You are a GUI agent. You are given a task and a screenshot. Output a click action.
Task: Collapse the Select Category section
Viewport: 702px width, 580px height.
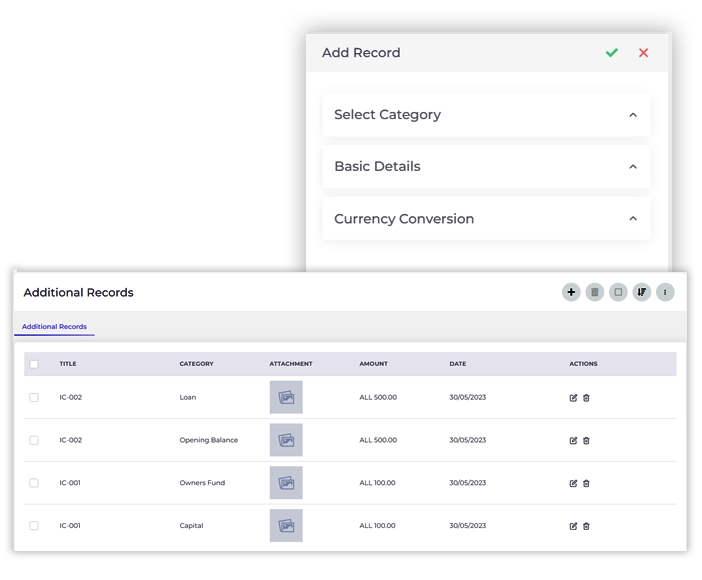click(633, 115)
